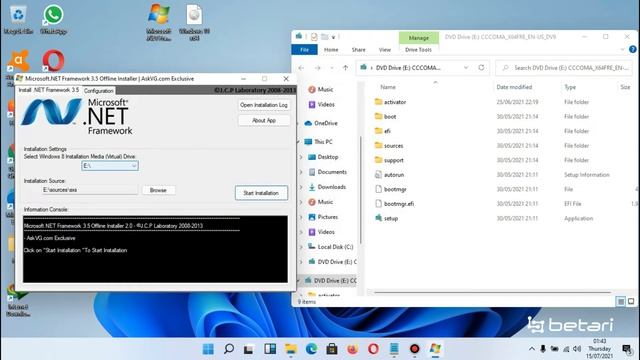Open File Explorer from the taskbar
This screenshot has height=360, width=640.
(x=291, y=349)
